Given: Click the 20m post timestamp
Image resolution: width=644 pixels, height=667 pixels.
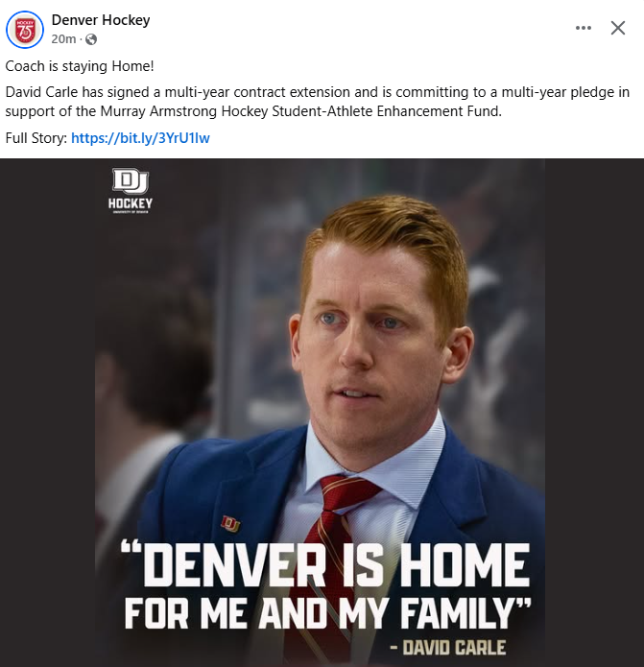Looking at the screenshot, I should pyautogui.click(x=63, y=39).
